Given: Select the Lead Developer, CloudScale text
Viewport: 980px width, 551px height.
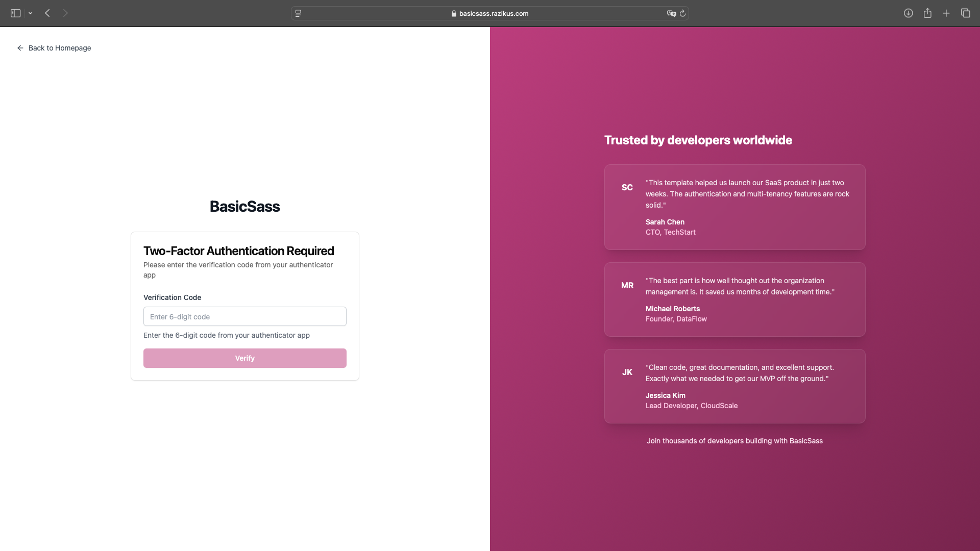Looking at the screenshot, I should point(692,406).
